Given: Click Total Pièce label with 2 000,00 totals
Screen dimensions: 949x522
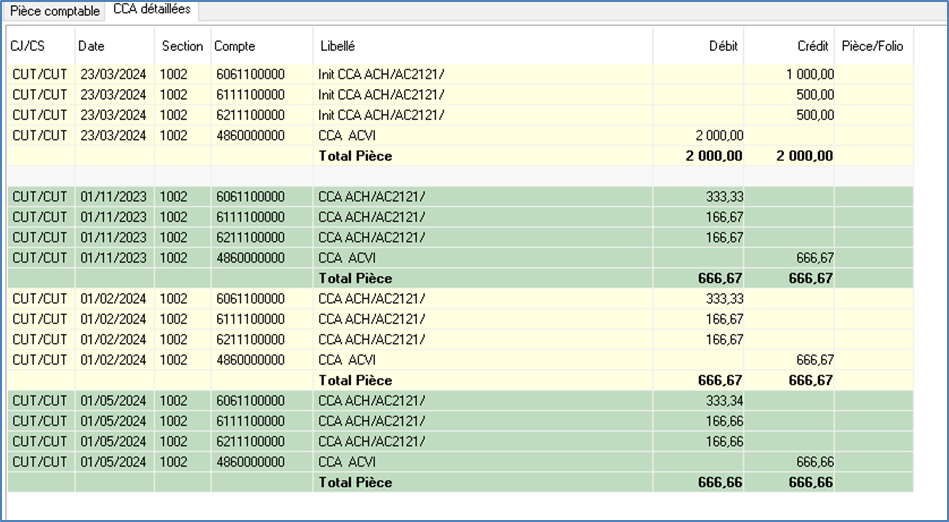Looking at the screenshot, I should 355,156.
